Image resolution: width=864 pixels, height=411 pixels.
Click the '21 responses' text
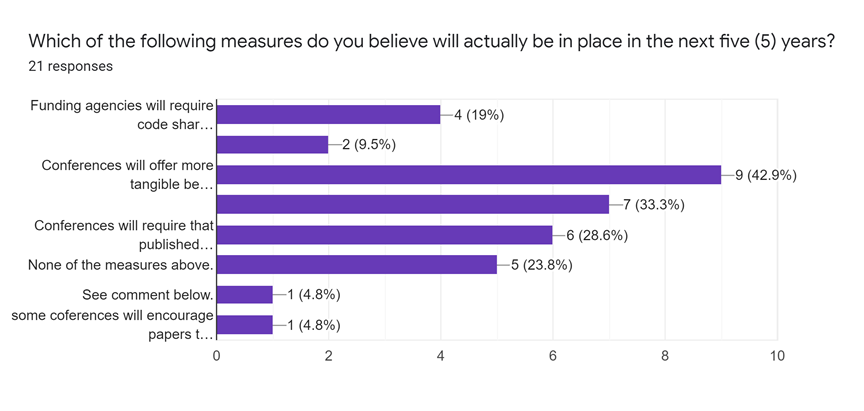70,67
